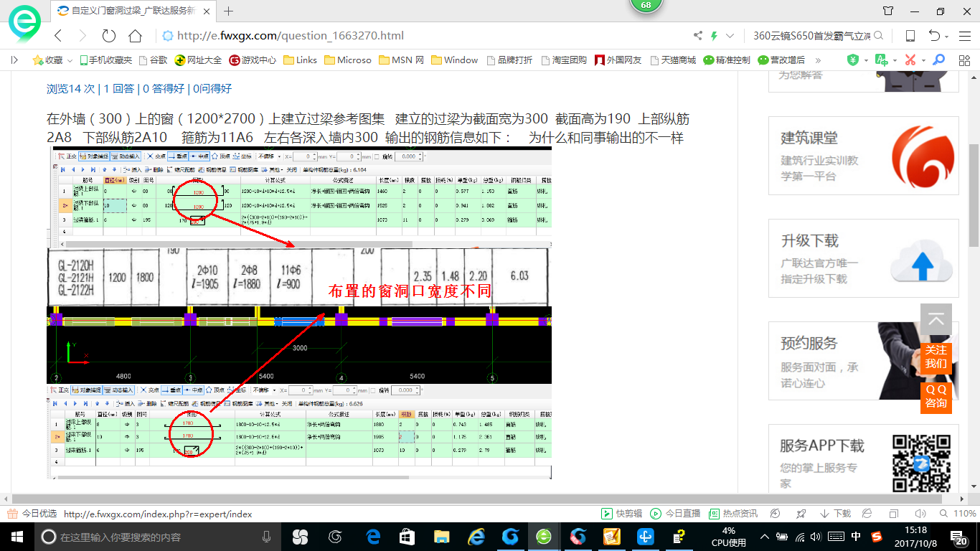
Task: Open the 游戏中心 bookmark
Action: [253, 60]
